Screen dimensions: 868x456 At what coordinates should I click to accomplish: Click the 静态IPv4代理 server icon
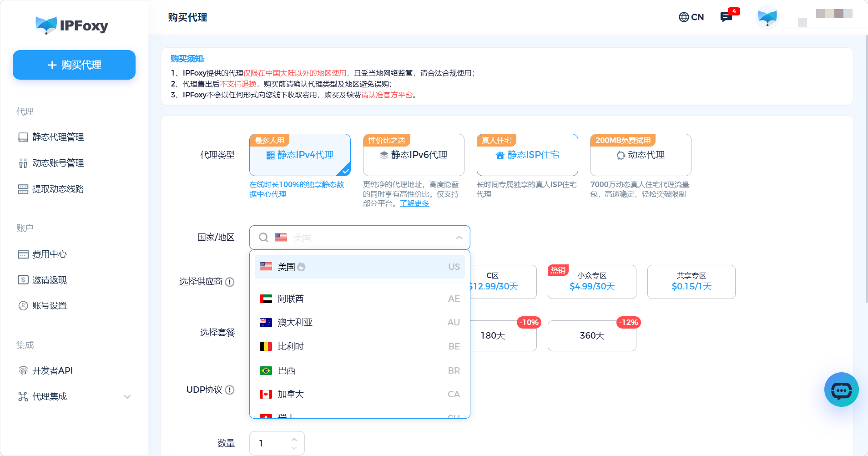[x=271, y=155]
